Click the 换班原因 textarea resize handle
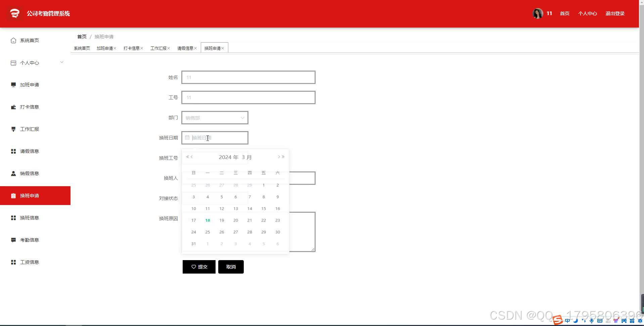Viewport: 644px width, 326px height. click(313, 249)
